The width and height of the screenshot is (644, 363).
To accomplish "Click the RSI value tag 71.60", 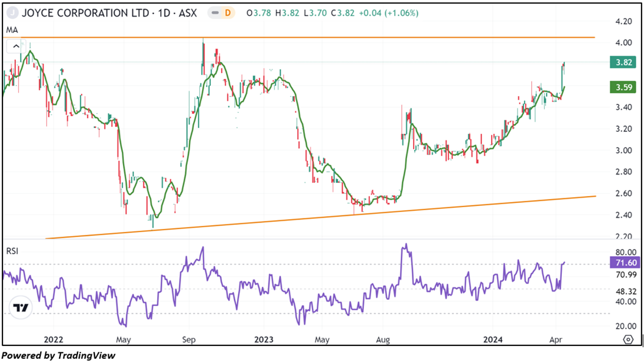I will [625, 263].
